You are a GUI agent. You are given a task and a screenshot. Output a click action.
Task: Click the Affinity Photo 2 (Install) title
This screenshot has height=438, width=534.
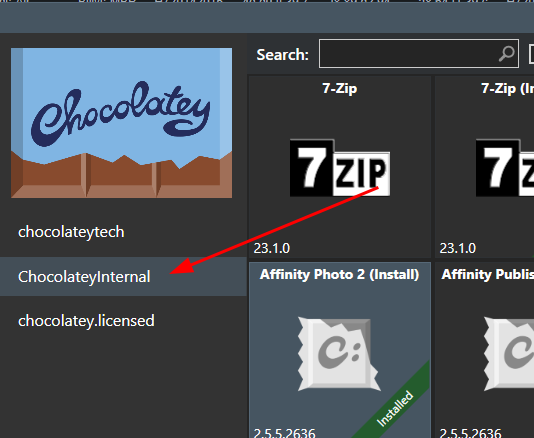click(340, 275)
